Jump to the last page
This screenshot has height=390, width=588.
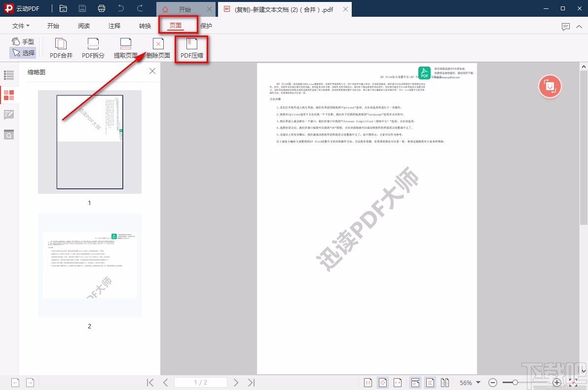click(251, 383)
